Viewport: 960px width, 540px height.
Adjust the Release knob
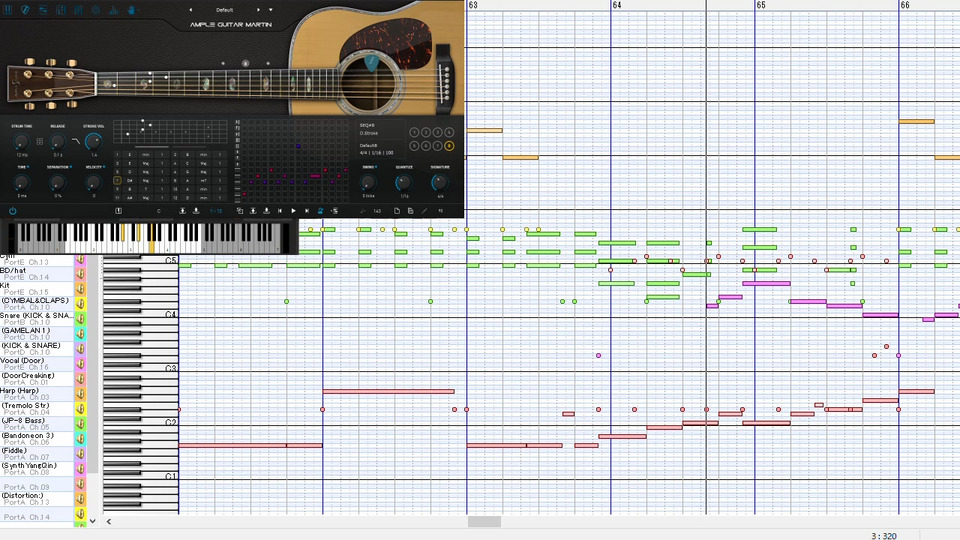[57, 142]
